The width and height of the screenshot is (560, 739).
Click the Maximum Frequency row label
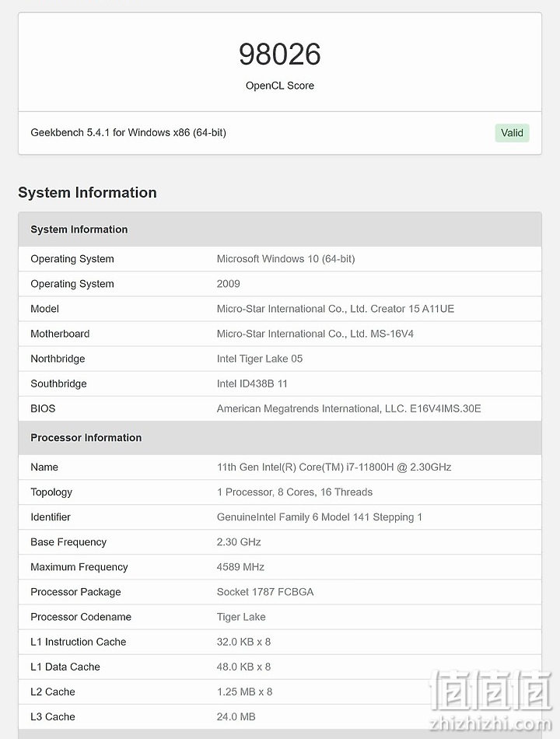(x=79, y=567)
